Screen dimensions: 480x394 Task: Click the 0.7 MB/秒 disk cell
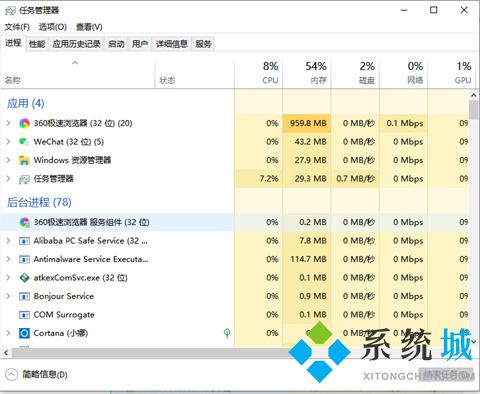click(x=355, y=179)
